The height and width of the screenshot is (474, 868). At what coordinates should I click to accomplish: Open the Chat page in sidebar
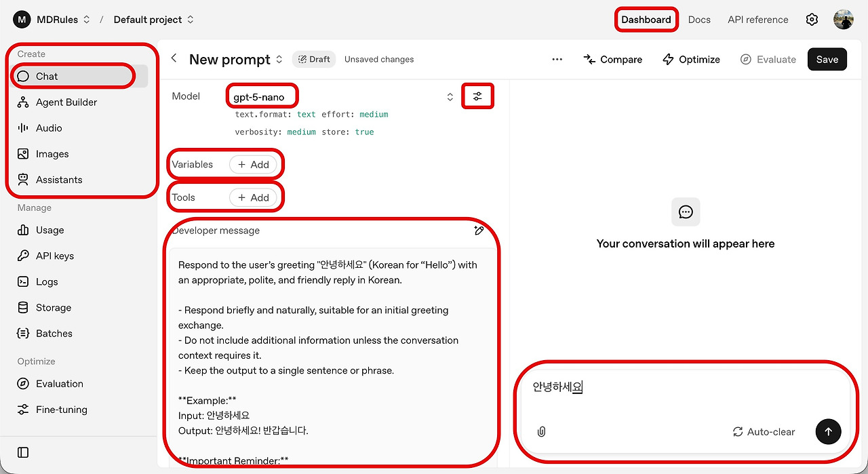click(81, 76)
